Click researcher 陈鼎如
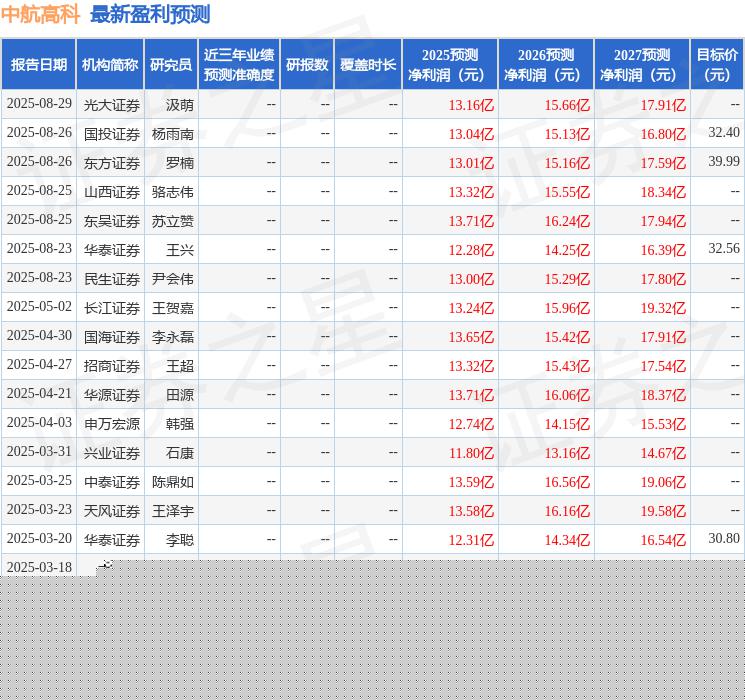Viewport: 745px width, 700px height. [x=173, y=482]
